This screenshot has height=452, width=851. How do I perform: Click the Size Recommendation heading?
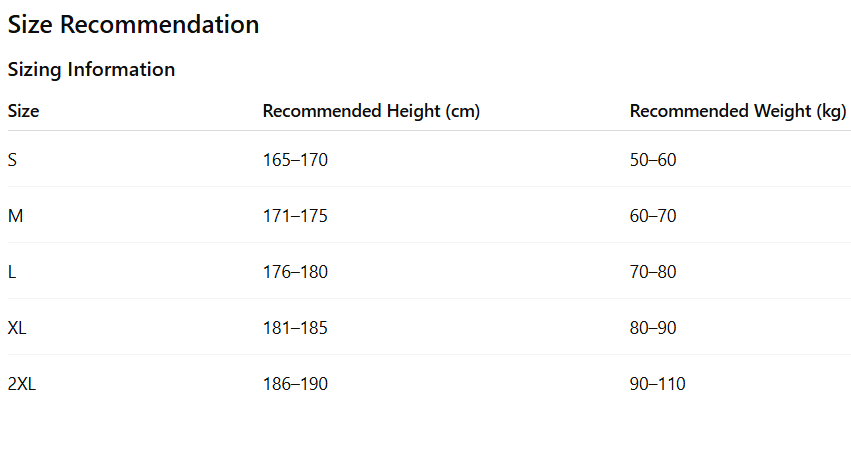tap(133, 25)
